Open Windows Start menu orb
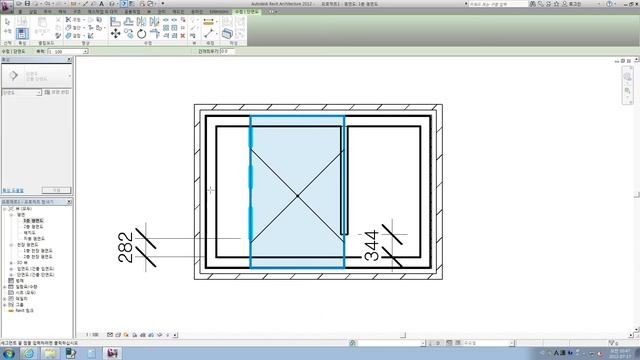 pyautogui.click(x=9, y=353)
